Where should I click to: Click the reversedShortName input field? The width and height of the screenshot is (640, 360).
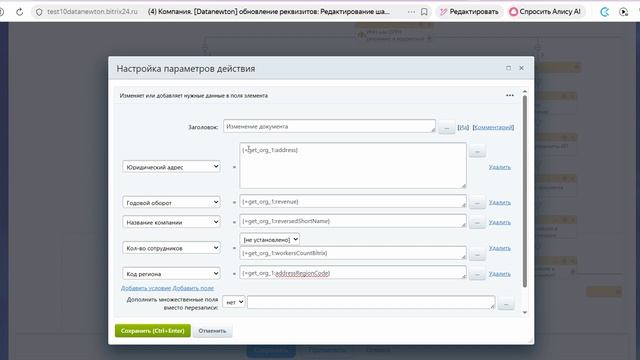[x=353, y=221]
